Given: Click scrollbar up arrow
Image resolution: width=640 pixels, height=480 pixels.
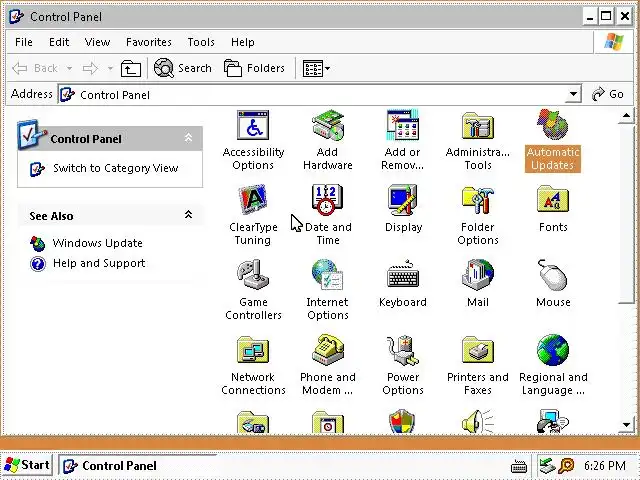Looking at the screenshot, I should 626,116.
